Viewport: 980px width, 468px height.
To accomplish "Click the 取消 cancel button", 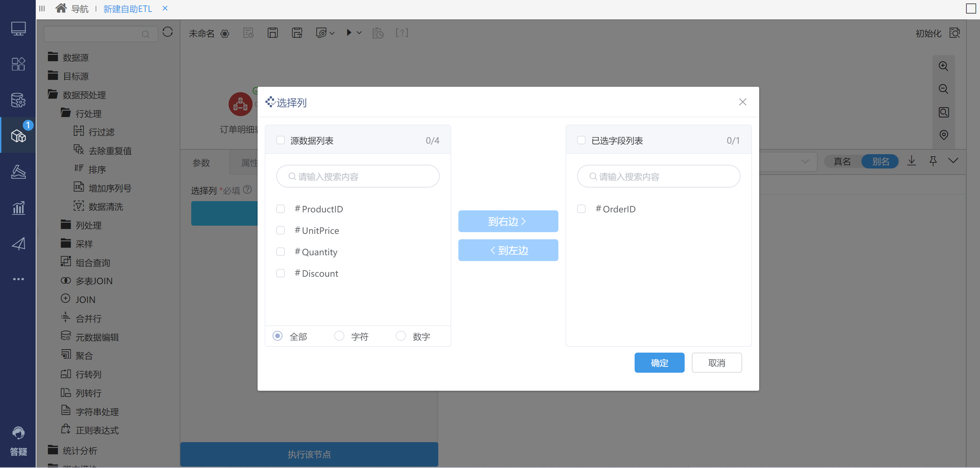I will tap(717, 362).
